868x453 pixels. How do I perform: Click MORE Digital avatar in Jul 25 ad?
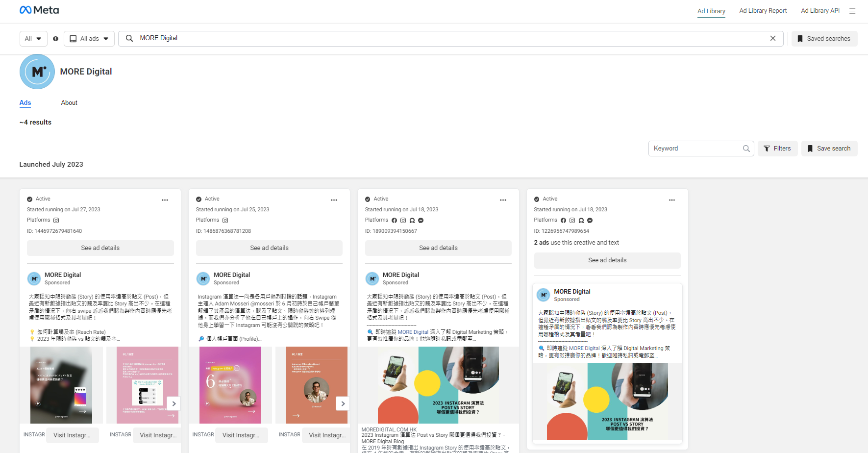(203, 279)
